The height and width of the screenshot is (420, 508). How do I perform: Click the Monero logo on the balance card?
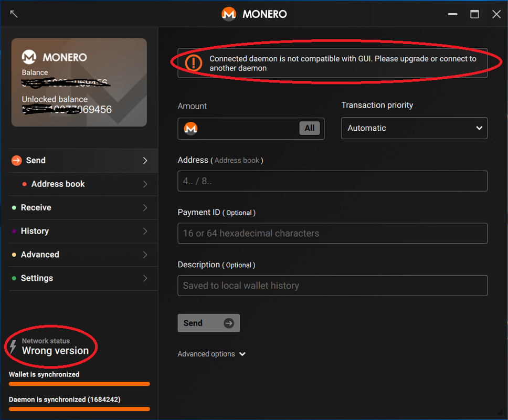click(x=29, y=57)
